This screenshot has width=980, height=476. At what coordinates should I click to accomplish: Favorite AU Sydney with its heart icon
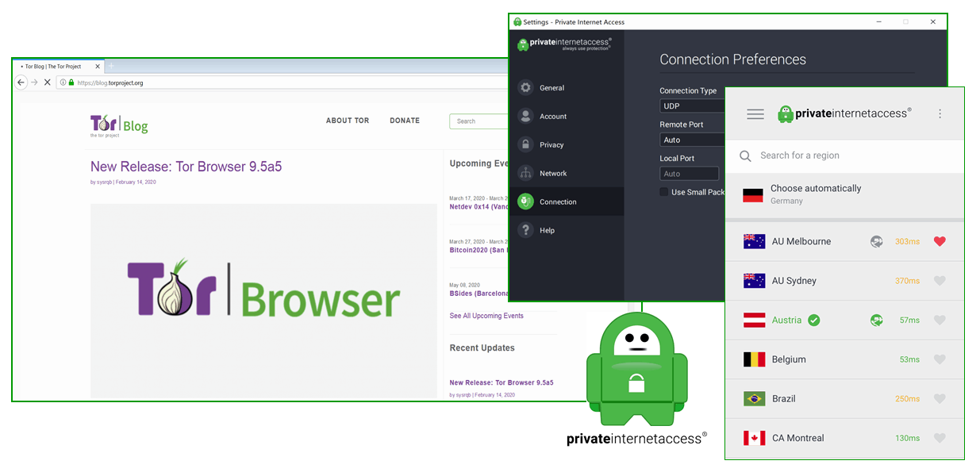(940, 281)
